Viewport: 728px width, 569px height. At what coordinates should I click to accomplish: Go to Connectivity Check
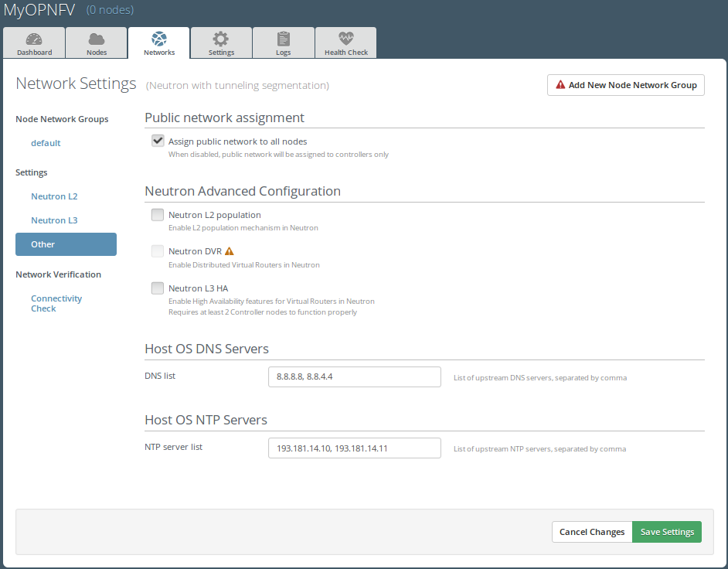[56, 303]
